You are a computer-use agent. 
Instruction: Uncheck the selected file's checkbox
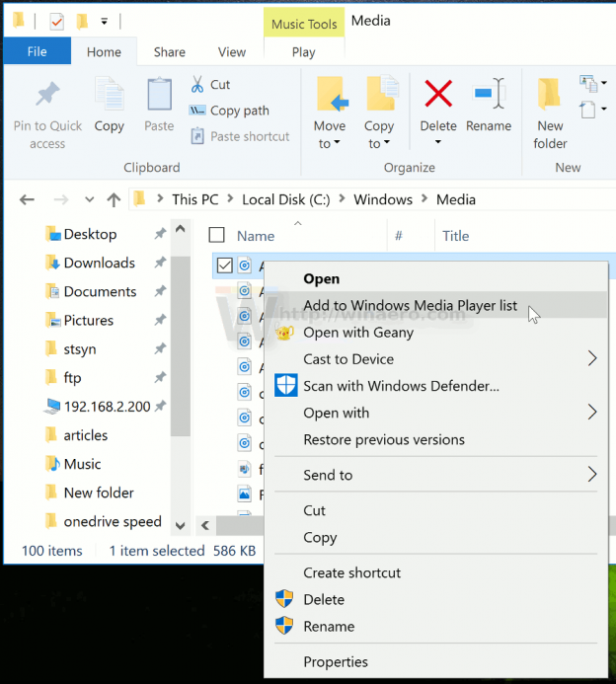pos(225,265)
